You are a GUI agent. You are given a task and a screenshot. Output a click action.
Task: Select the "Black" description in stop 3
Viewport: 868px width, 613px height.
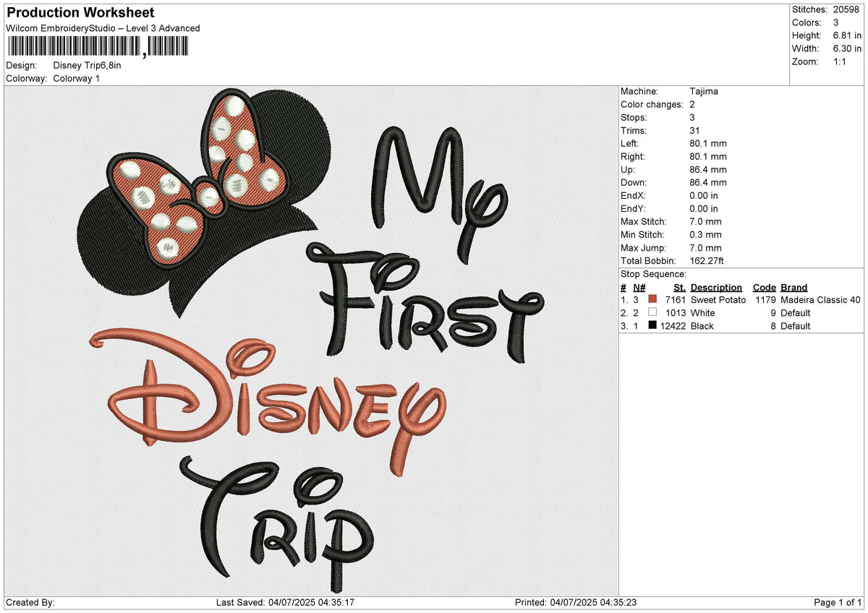click(702, 325)
